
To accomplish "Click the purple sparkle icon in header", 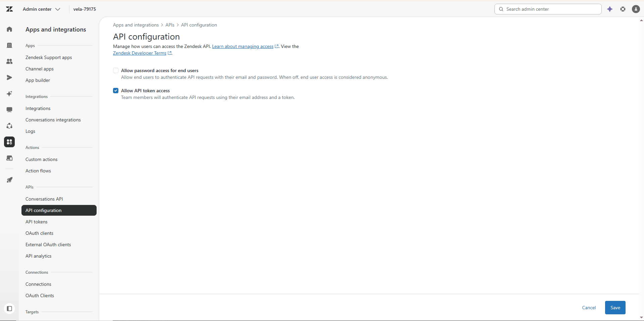I will [610, 9].
